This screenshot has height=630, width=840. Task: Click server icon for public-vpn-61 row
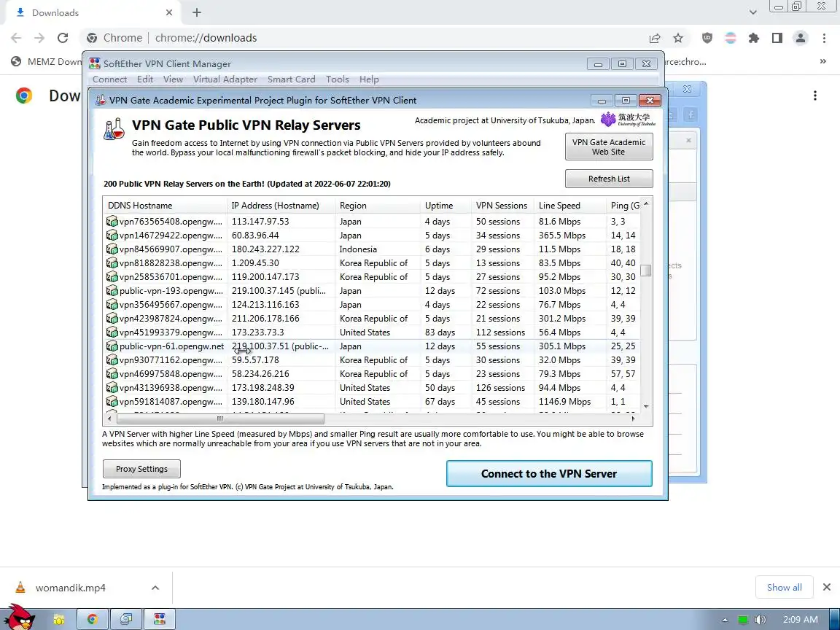(112, 346)
